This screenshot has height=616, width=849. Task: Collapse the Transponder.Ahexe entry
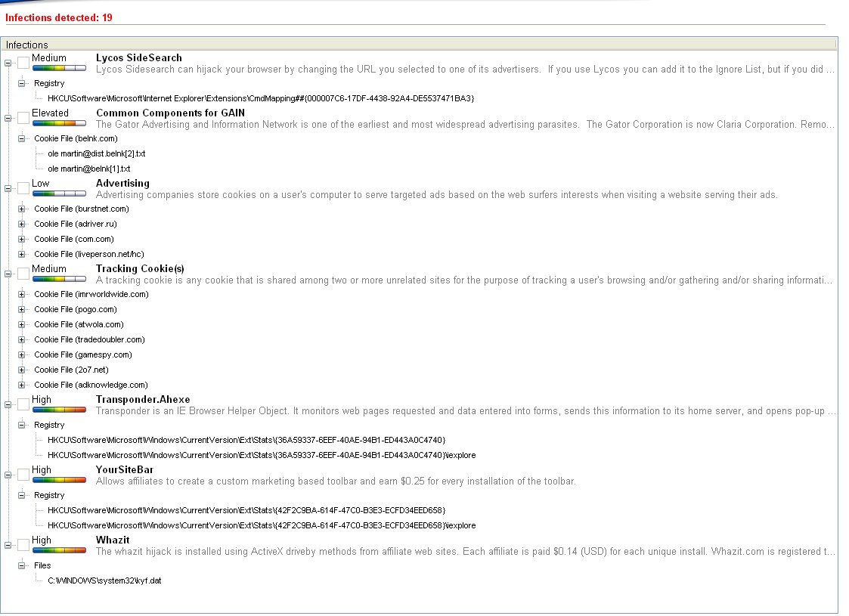point(8,405)
